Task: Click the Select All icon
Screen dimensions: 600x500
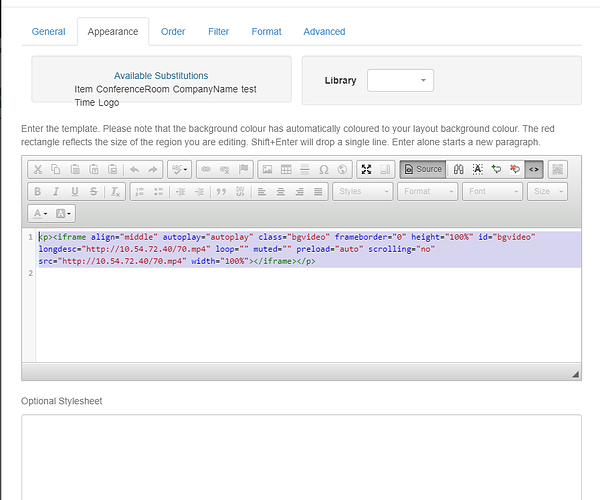Action: [x=478, y=169]
